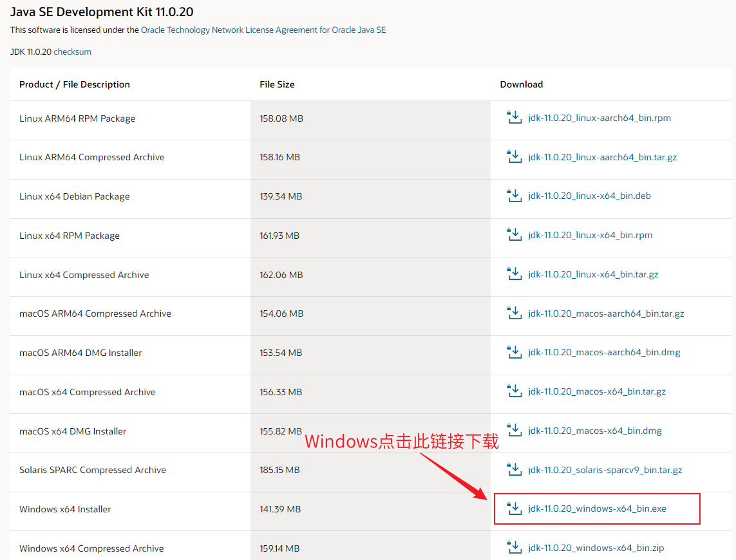Download jdk-11.0.20_linux-aarch64_bin.rpm file link

[x=599, y=118]
